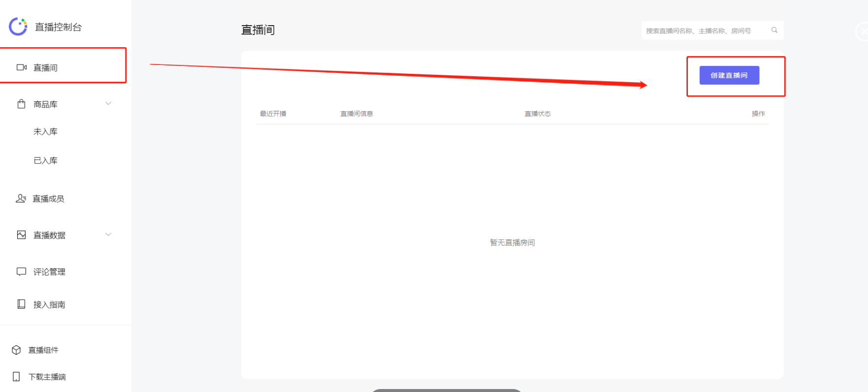Click the 直播状态 column header

pos(537,114)
